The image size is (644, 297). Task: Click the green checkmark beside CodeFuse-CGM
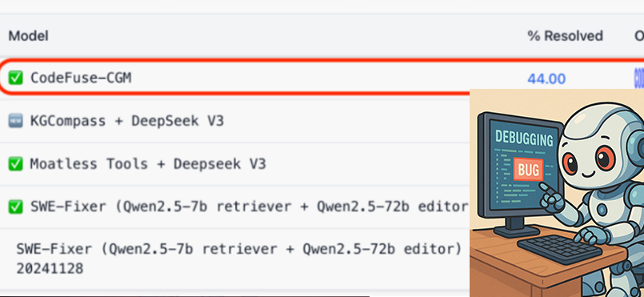15,78
